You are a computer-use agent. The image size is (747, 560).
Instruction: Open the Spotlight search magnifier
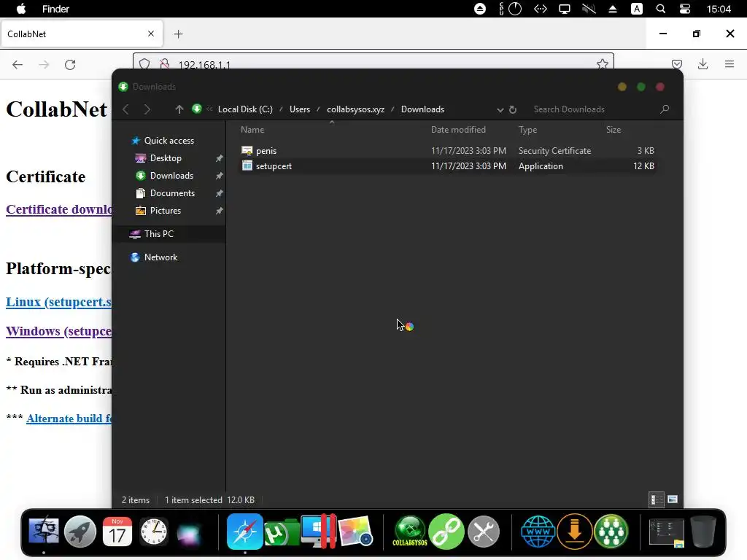coord(660,9)
